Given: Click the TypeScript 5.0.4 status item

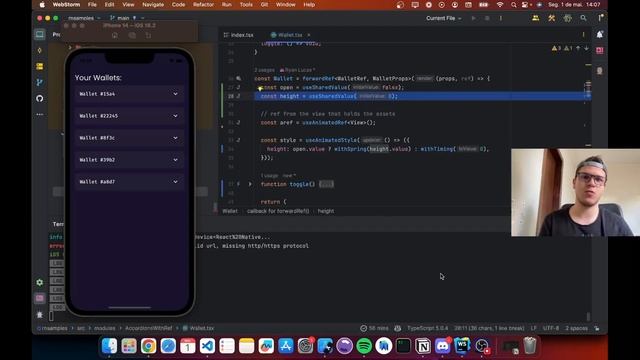Looking at the screenshot, I should [x=427, y=328].
